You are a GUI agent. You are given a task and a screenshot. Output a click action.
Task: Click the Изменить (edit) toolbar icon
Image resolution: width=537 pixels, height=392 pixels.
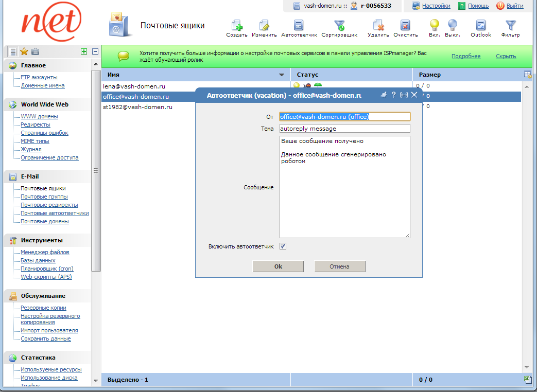(x=264, y=26)
